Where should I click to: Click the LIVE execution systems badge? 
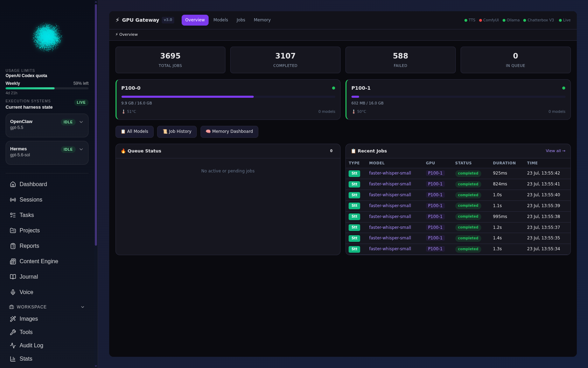81,103
